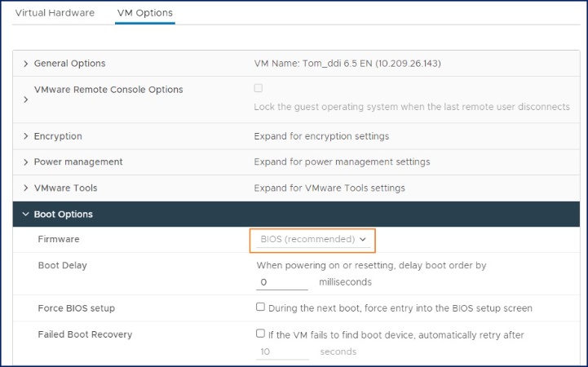Enable Force BIOS setup checkbox

coord(261,307)
